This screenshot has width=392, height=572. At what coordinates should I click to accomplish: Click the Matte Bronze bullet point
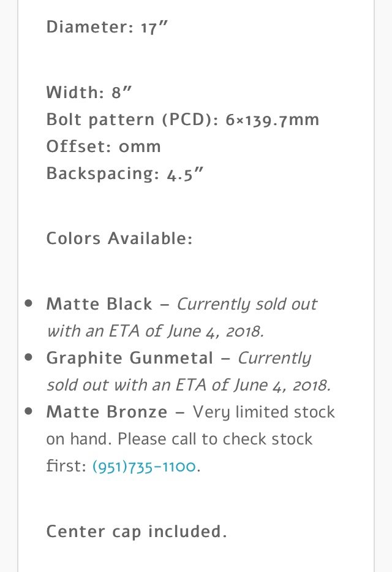pos(29,411)
